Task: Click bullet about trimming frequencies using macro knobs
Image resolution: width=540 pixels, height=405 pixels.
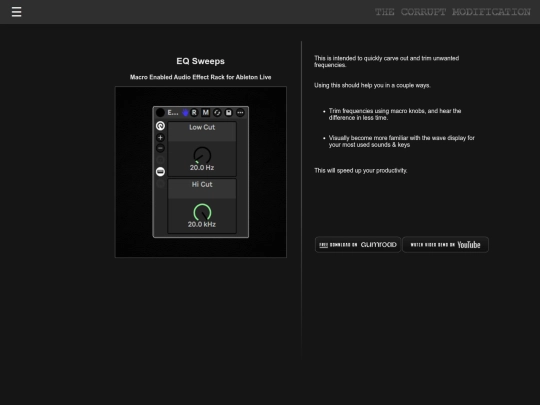Action: point(395,114)
